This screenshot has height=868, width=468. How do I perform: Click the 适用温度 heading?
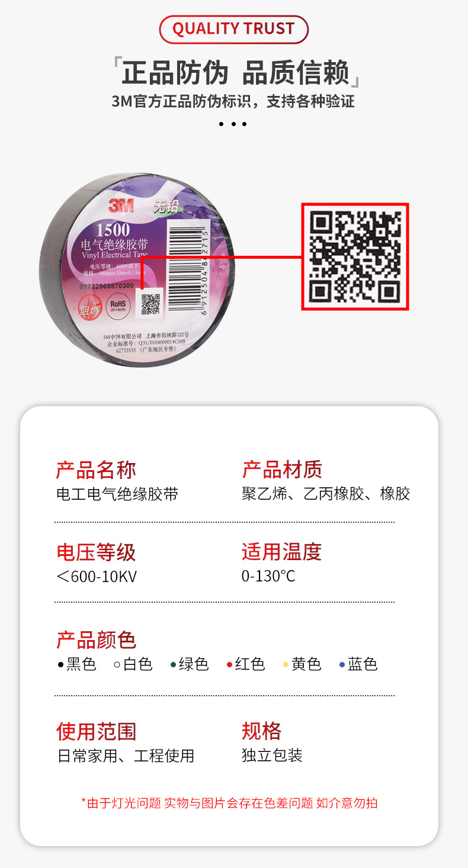(281, 552)
